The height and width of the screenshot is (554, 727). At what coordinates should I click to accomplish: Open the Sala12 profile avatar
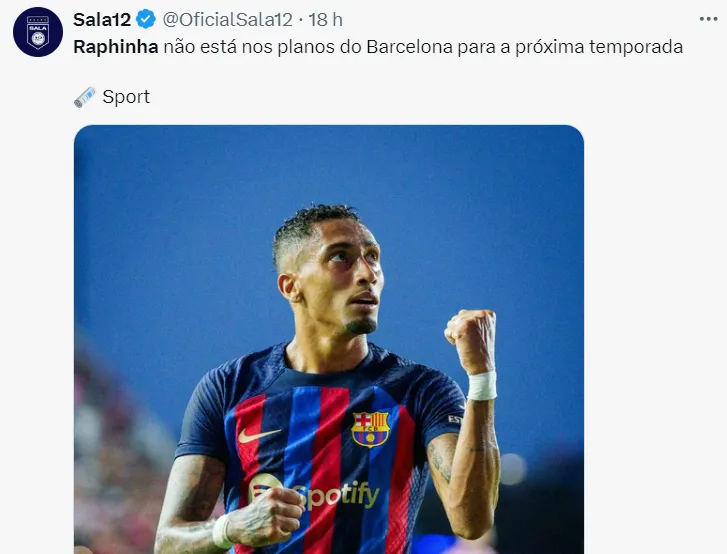click(38, 32)
